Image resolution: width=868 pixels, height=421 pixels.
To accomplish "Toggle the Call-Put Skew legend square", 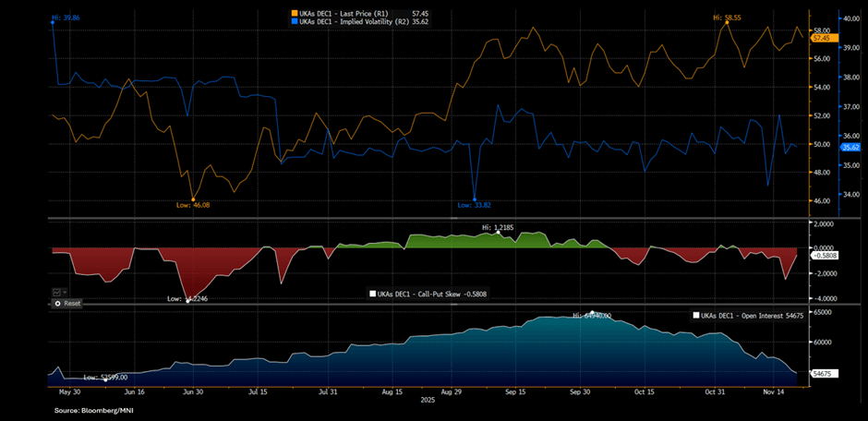I will [373, 294].
